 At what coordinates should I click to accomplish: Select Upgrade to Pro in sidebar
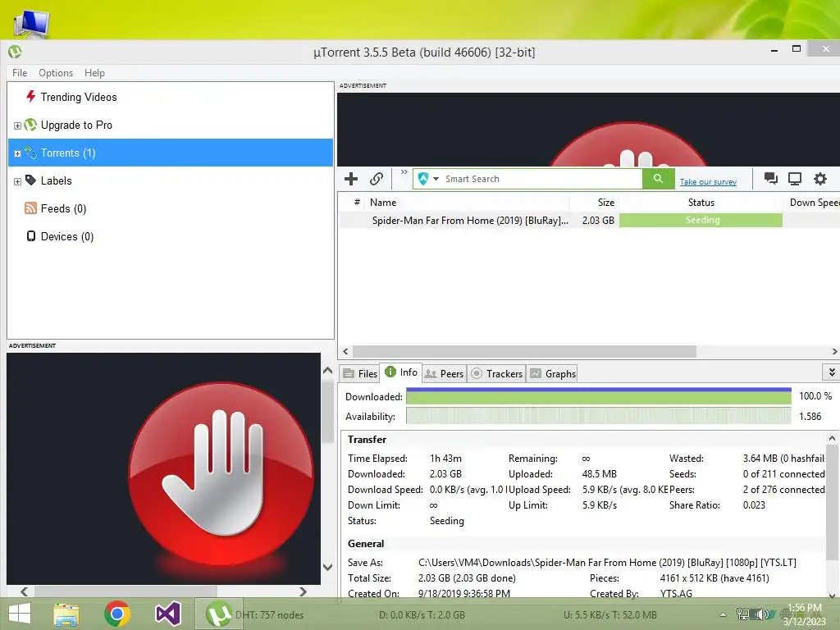point(76,125)
